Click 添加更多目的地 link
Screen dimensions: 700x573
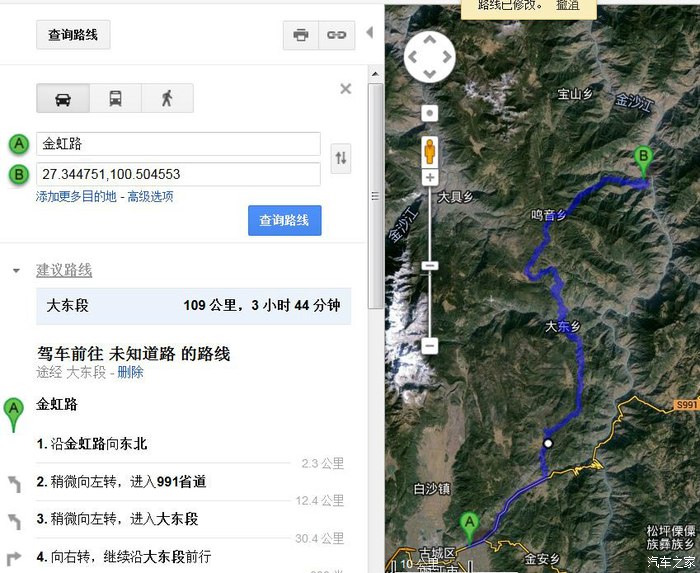pos(76,196)
